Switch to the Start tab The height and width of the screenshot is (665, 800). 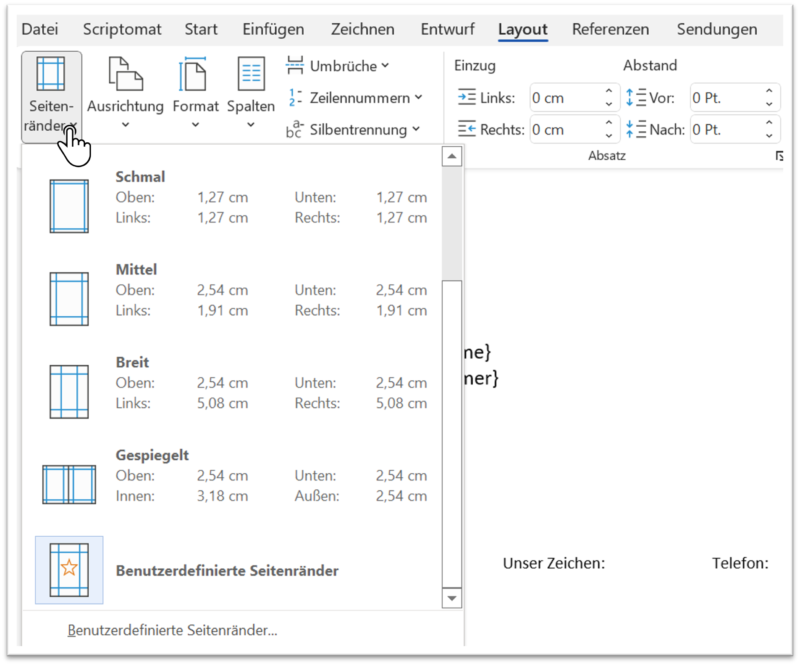[x=201, y=29]
